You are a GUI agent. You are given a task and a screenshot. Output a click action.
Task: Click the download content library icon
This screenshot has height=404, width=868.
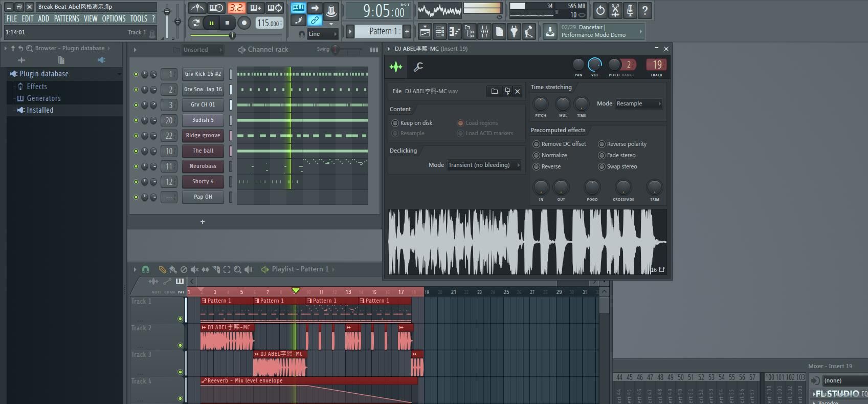tap(550, 32)
